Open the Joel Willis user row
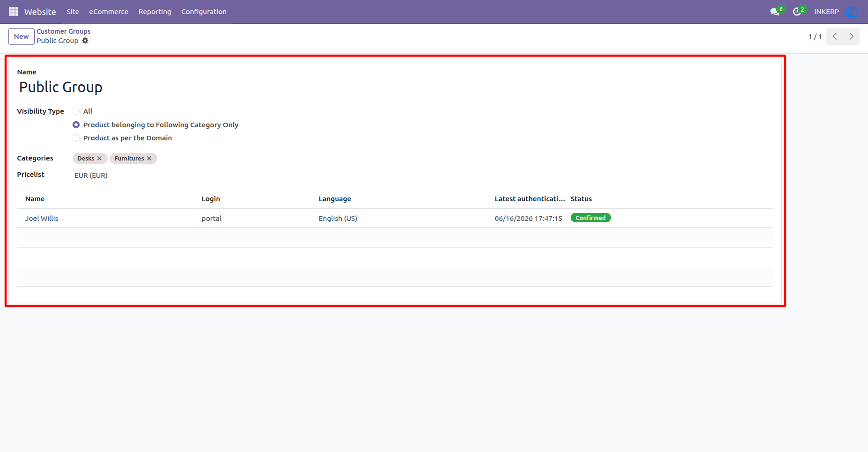 395,219
